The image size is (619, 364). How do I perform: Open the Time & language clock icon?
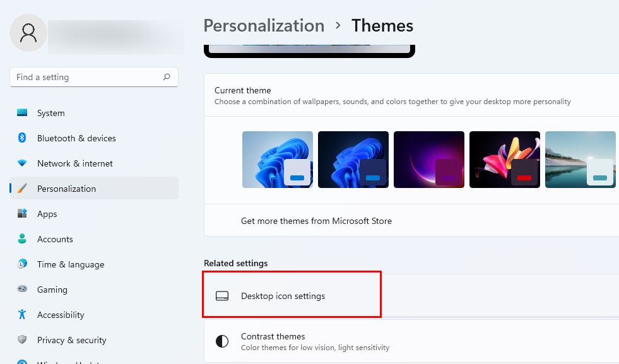pos(21,264)
